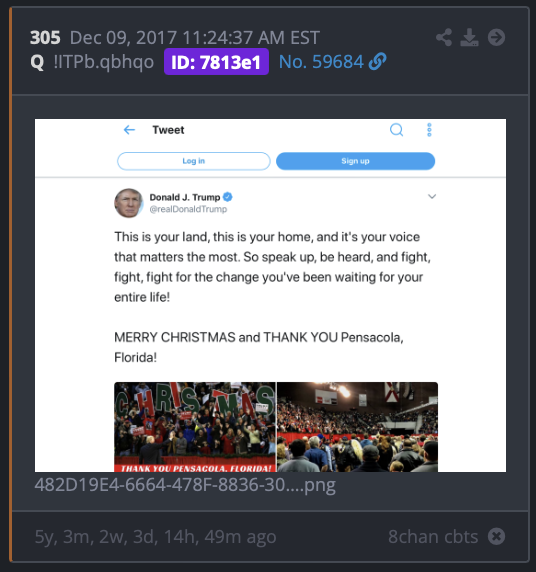Open search with the magnifying glass icon

[397, 130]
